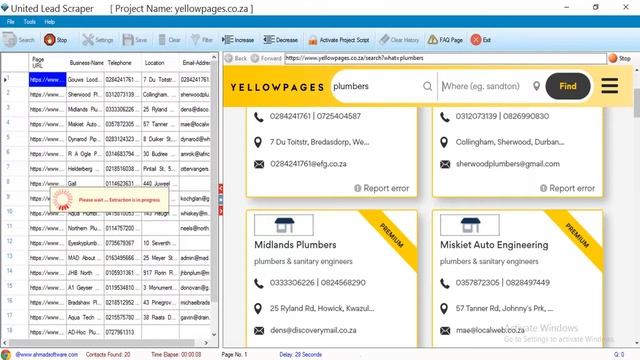Select the A1 Geyser cell in row 15
The width and height of the screenshot is (640, 360).
tap(85, 287)
